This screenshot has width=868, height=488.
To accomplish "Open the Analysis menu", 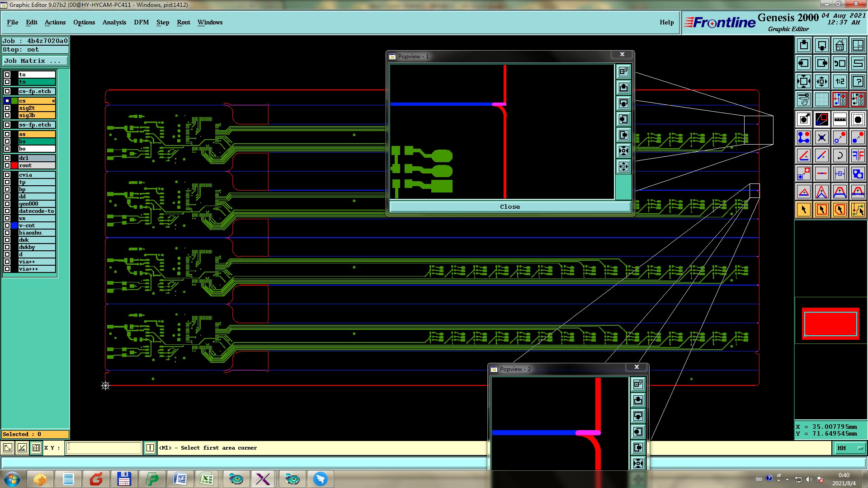I will tap(114, 22).
